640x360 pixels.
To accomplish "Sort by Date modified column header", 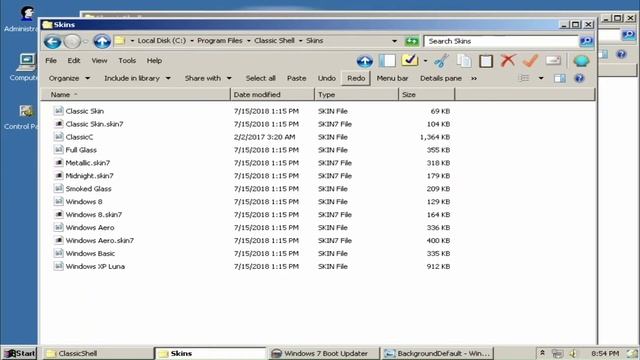I will pyautogui.click(x=272, y=95).
